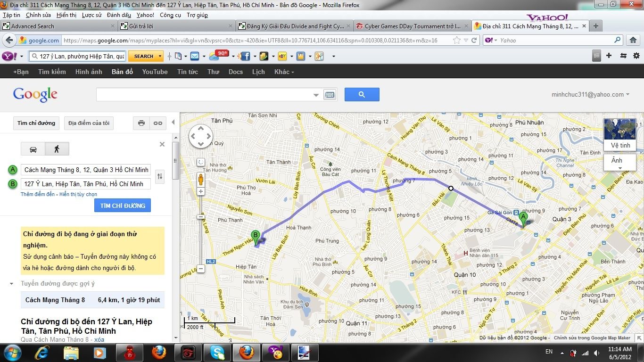Zoom in on the map
644x362 pixels.
pyautogui.click(x=201, y=192)
